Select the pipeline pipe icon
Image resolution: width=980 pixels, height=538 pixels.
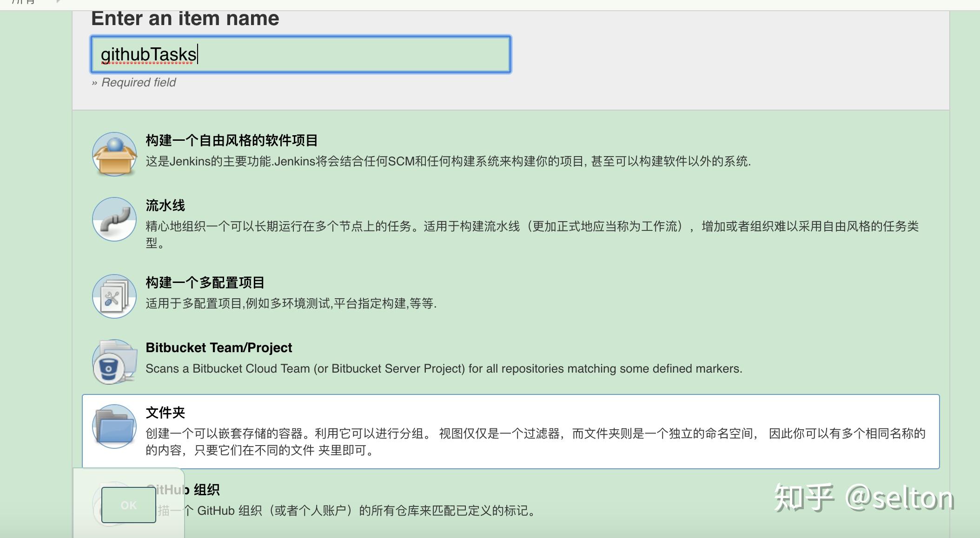114,219
